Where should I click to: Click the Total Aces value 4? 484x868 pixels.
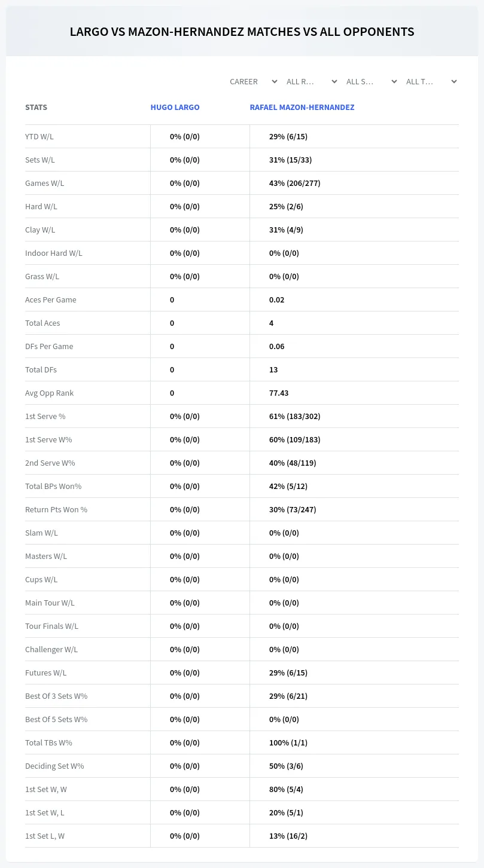(271, 323)
